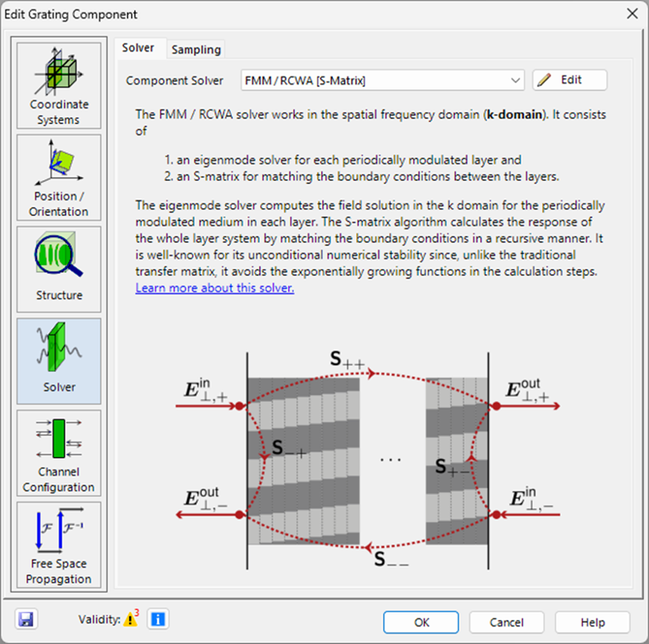The image size is (649, 644).
Task: Select the Solver tab
Action: pyautogui.click(x=138, y=48)
